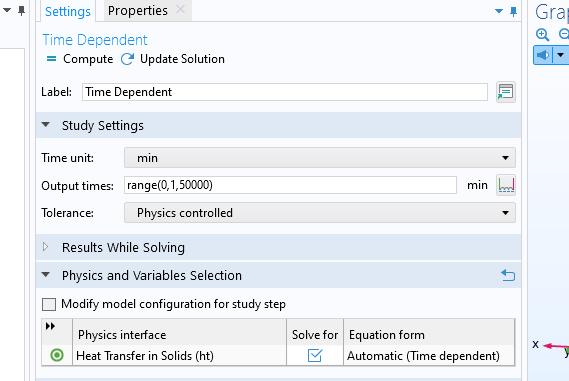The height and width of the screenshot is (381, 569).
Task: Click the pin icon in the Settings panel header
Action: (513, 12)
